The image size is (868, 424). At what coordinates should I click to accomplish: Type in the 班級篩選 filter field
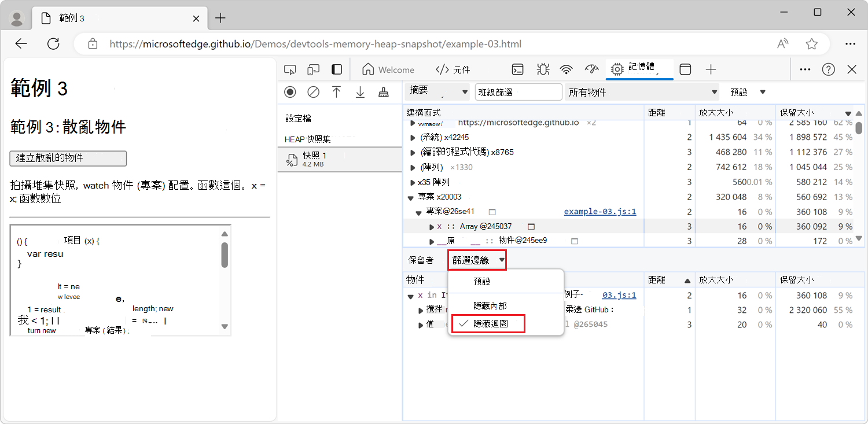pos(518,92)
